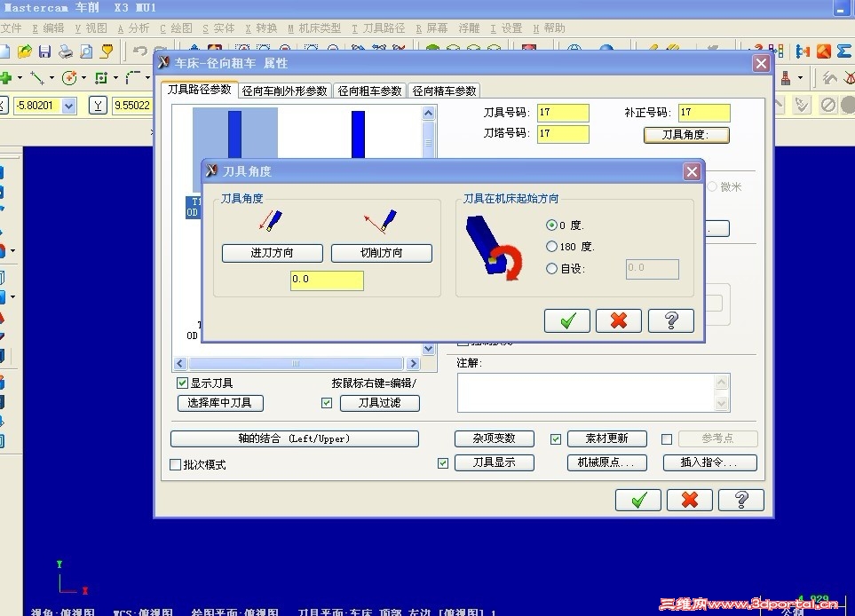Viewport: 855px width, 616px height.
Task: Click the blue dimension arrows toolbar icon
Action: 803,51
